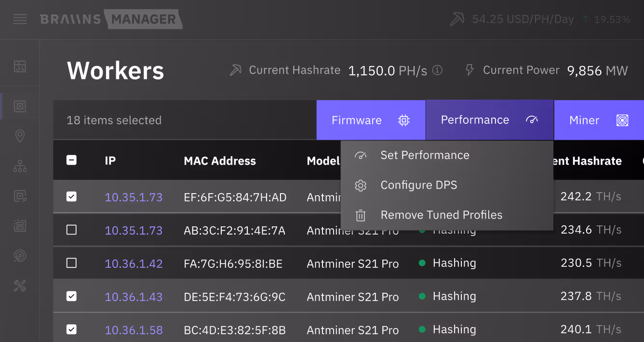Click the Braiins Manager logo
This screenshot has height=342, width=644.
(x=111, y=19)
